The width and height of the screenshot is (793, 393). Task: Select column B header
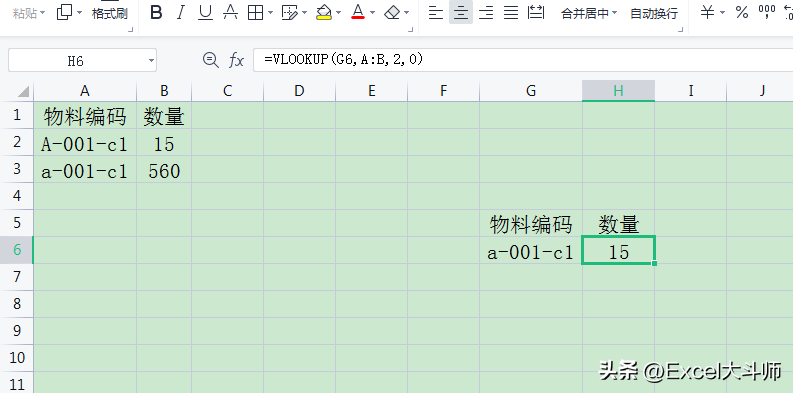pos(164,91)
